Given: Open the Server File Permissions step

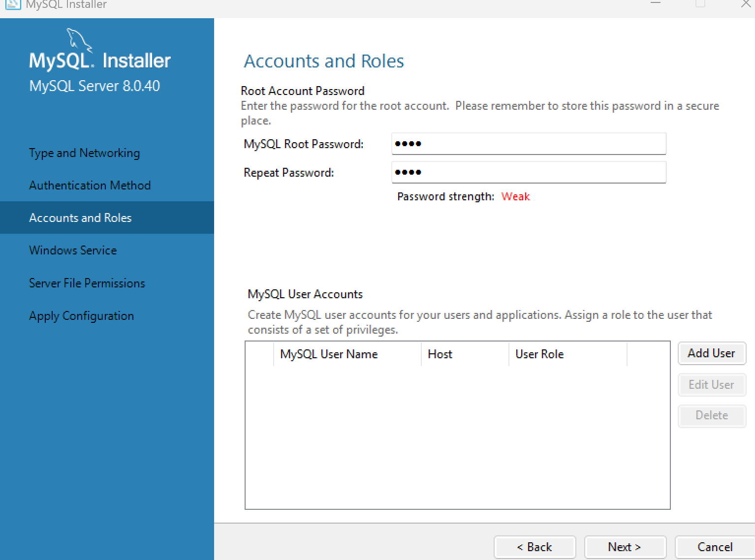Looking at the screenshot, I should pyautogui.click(x=87, y=283).
